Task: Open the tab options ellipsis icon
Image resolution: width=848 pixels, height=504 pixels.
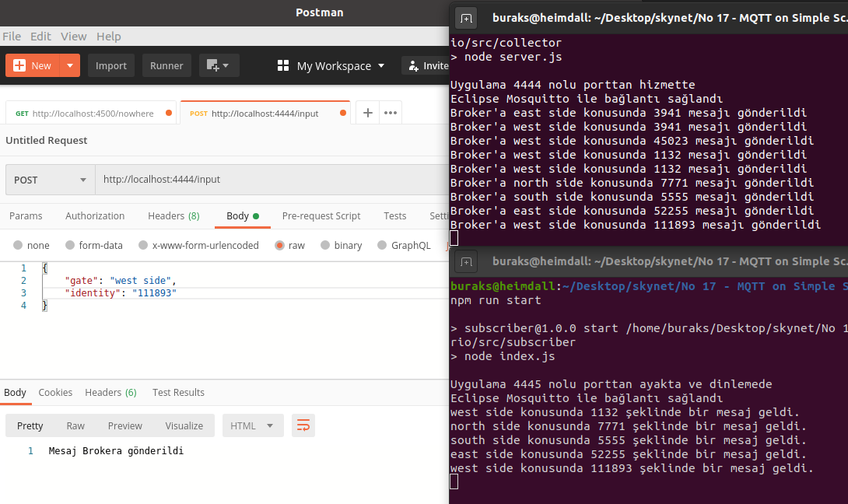Action: pos(391,113)
